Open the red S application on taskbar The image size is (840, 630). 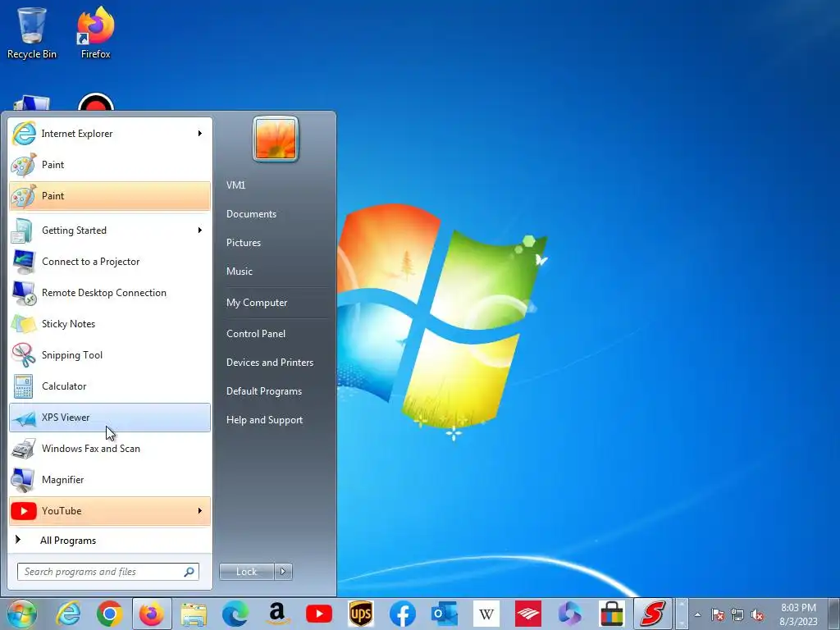[653, 614]
